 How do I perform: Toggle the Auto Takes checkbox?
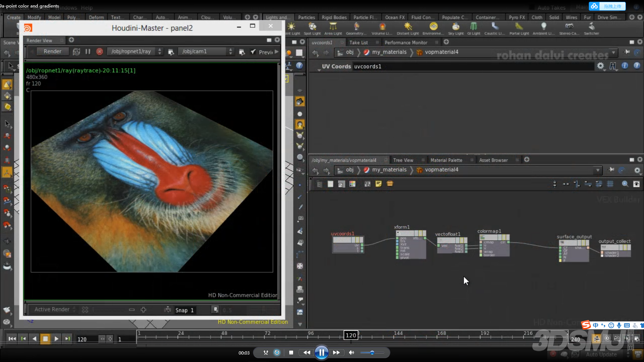pos(531,7)
